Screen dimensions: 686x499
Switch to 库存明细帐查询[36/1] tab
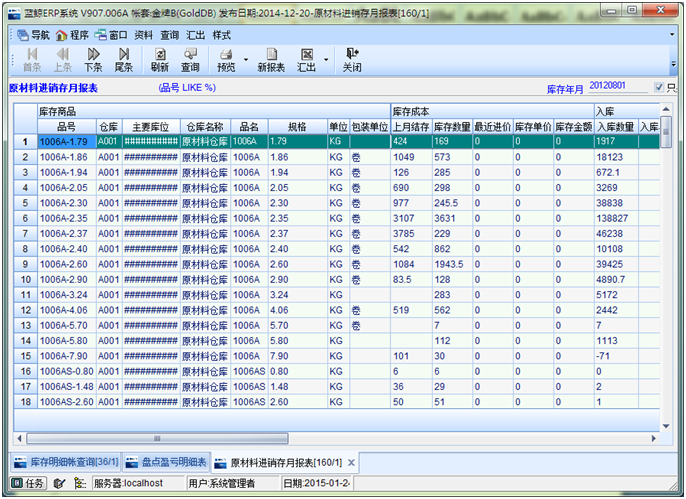pyautogui.click(x=66, y=462)
